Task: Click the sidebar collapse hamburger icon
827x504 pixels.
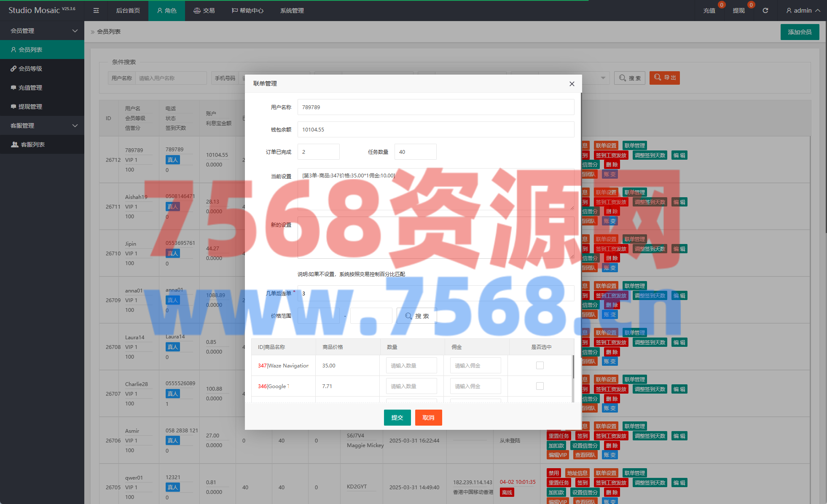Action: click(x=96, y=11)
